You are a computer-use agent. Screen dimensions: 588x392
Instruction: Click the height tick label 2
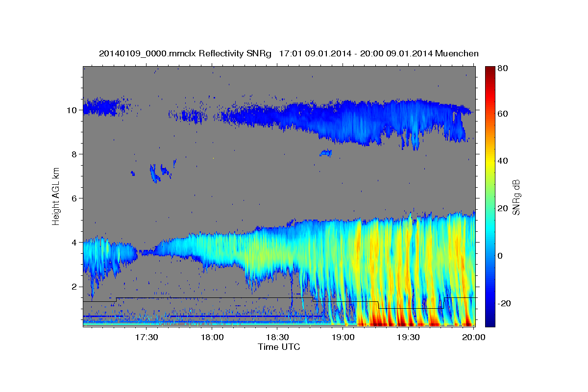click(74, 287)
